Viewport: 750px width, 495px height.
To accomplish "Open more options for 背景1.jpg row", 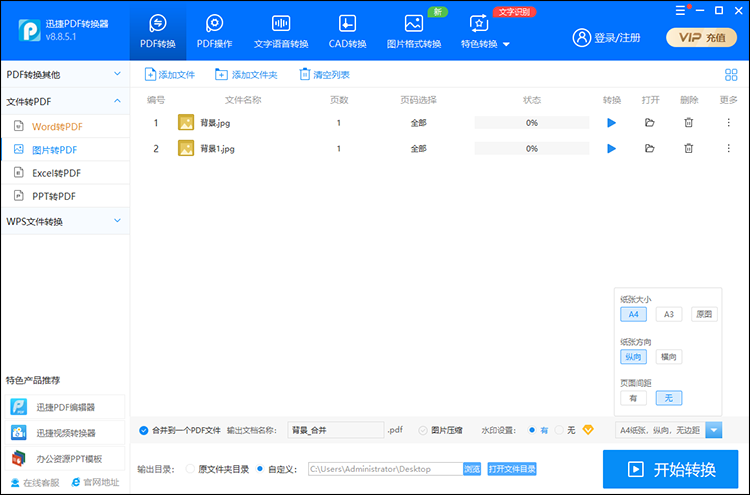I will [728, 148].
